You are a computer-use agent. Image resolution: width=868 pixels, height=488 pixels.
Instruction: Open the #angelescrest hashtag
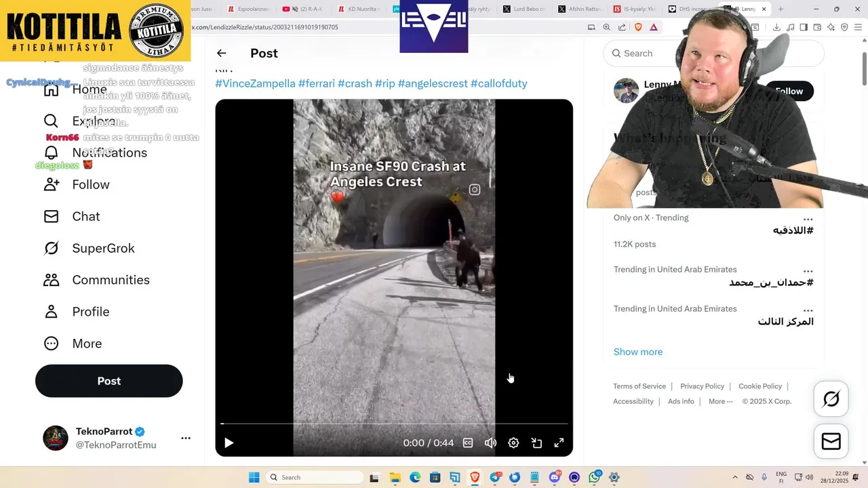coord(433,83)
